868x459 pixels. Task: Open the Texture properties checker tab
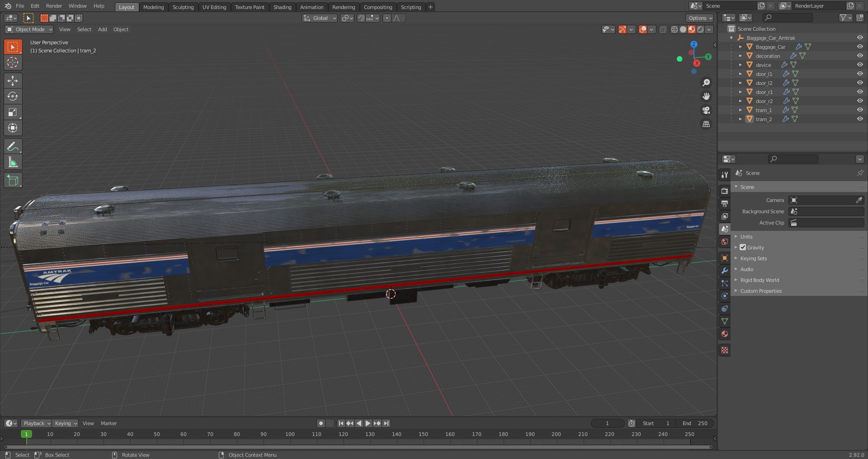click(x=725, y=350)
